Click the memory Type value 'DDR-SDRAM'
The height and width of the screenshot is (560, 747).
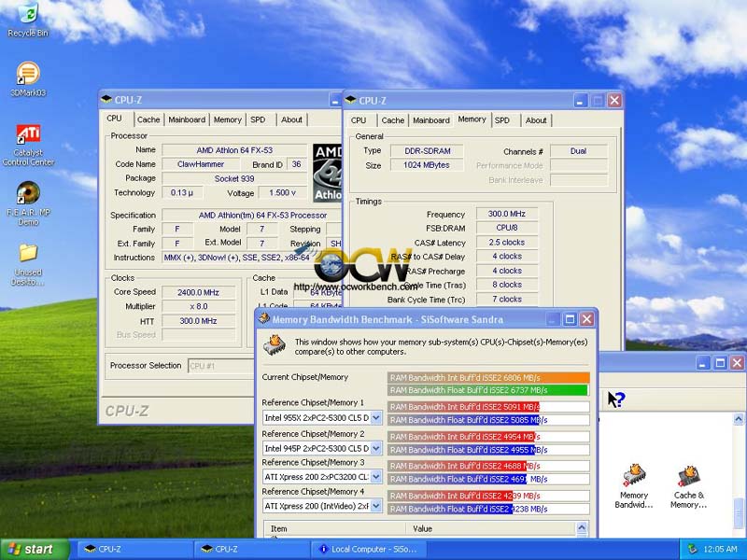pyautogui.click(x=427, y=151)
